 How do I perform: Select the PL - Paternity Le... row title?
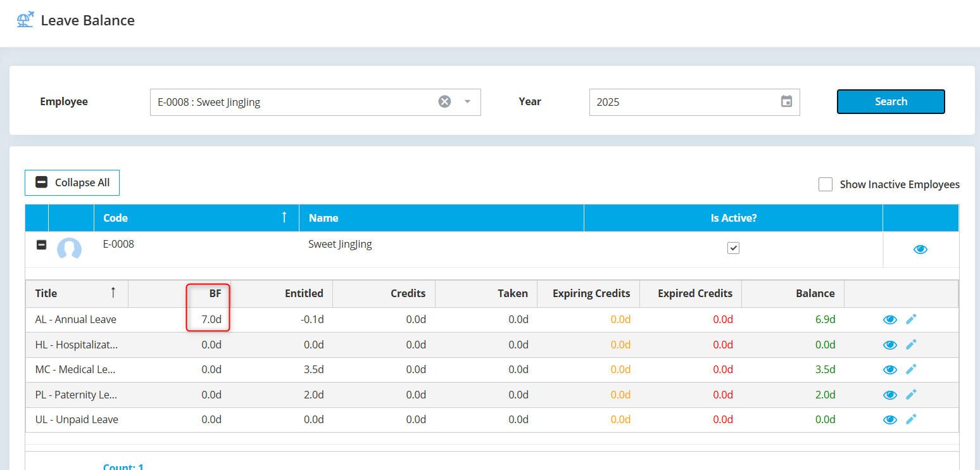point(77,395)
